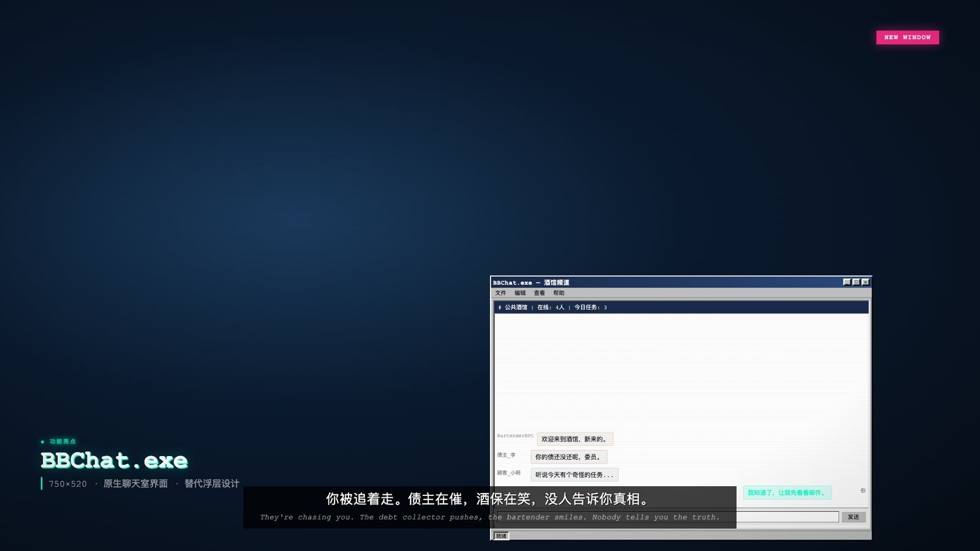Click the 公共酒馆 channel name
The height and width of the screenshot is (551, 980).
pyautogui.click(x=516, y=307)
